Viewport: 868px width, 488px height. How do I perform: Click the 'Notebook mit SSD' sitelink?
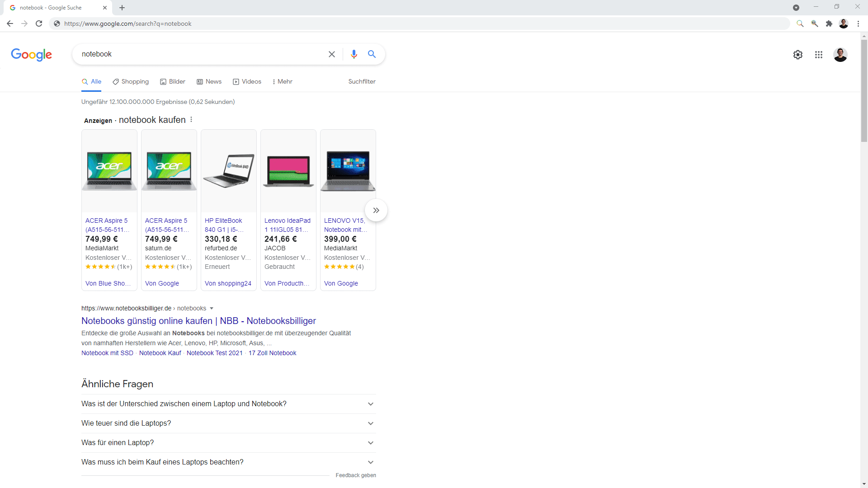pyautogui.click(x=107, y=353)
